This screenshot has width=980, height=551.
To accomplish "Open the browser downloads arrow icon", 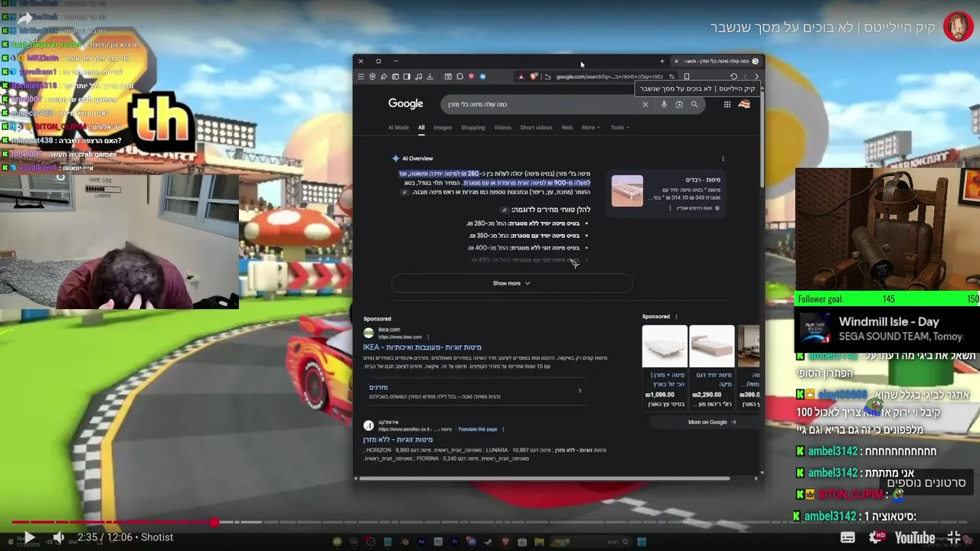I will (x=430, y=77).
